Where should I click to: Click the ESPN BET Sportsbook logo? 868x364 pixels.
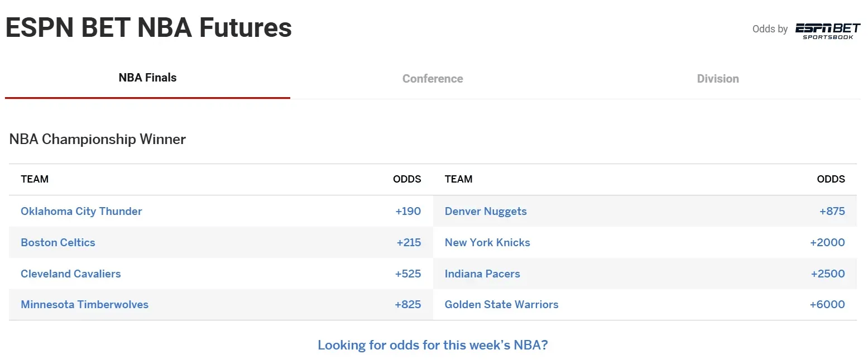click(x=828, y=31)
